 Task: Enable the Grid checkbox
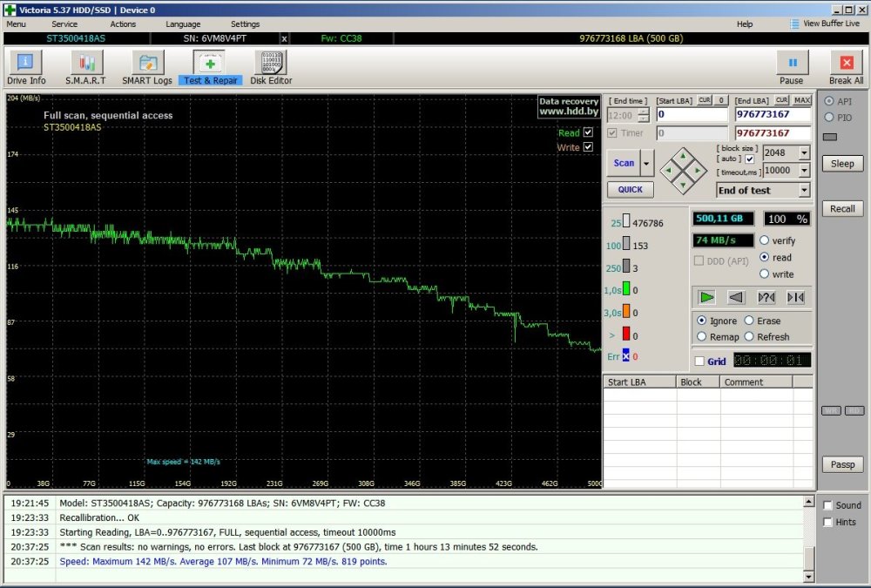pyautogui.click(x=699, y=362)
